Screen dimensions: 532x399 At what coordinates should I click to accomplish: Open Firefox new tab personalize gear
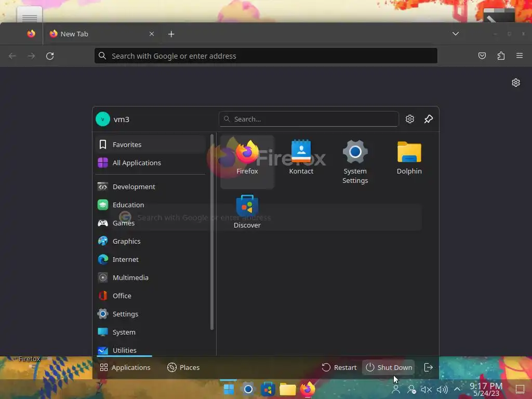[516, 83]
